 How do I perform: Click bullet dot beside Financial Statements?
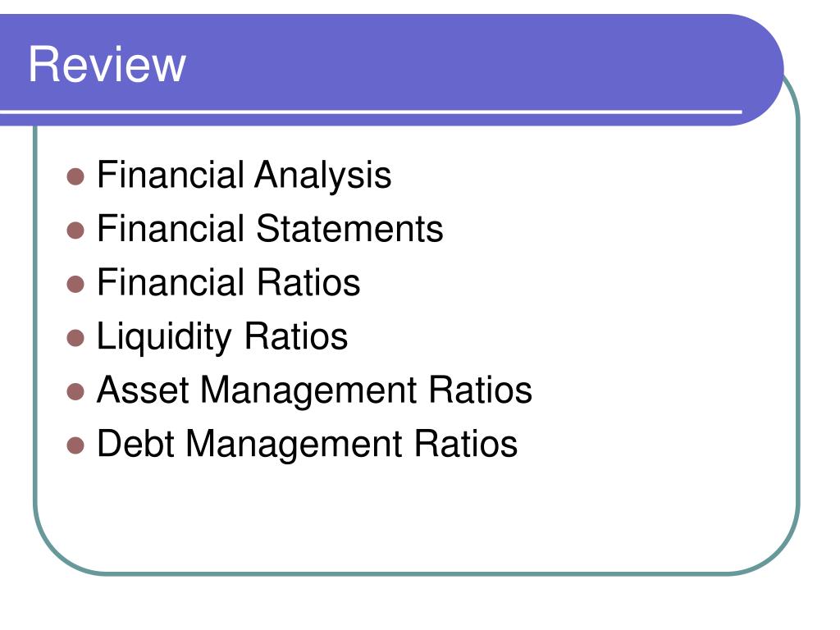tap(75, 231)
